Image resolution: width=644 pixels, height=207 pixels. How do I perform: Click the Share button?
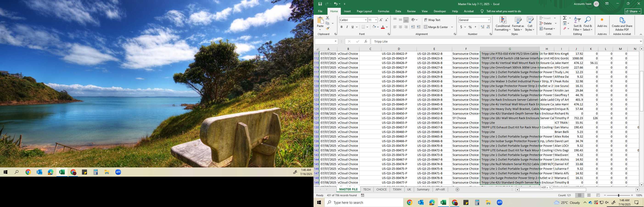coord(633,11)
